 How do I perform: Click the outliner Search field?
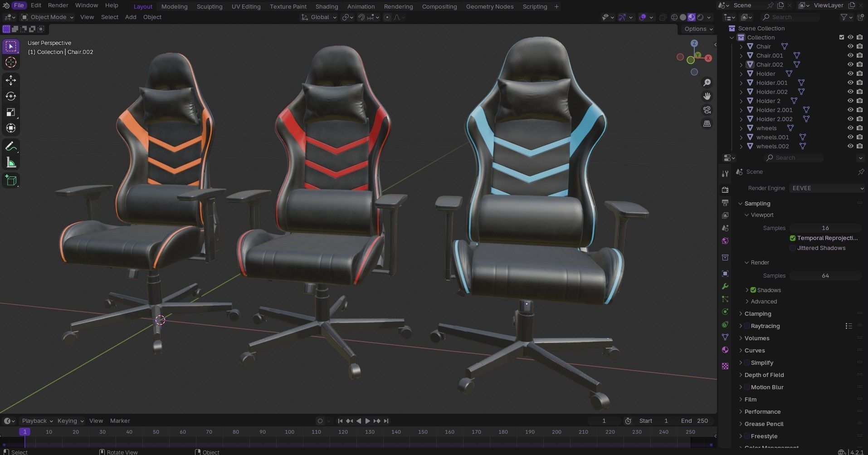pyautogui.click(x=790, y=17)
